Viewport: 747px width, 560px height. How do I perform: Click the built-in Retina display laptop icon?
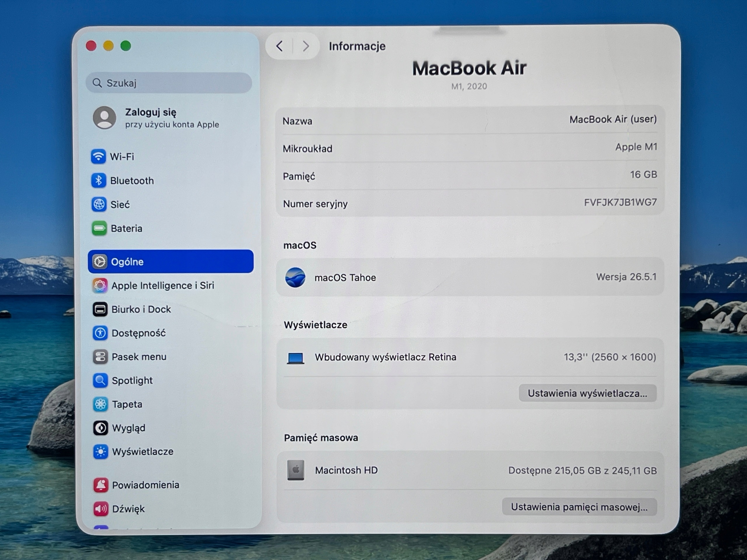[296, 358]
